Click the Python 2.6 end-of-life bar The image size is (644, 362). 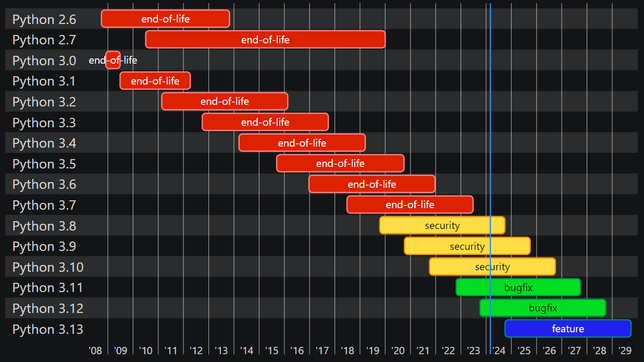166,19
